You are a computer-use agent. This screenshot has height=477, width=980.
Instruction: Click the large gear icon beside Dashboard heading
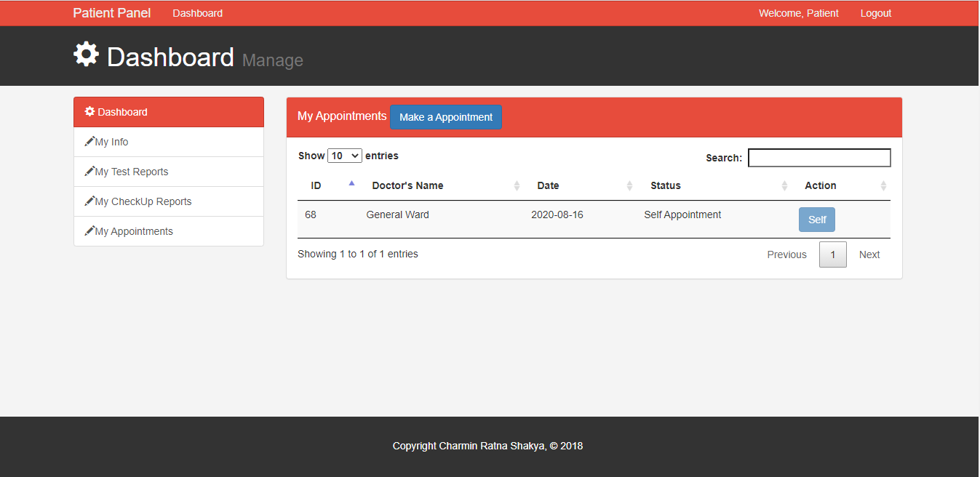point(86,55)
